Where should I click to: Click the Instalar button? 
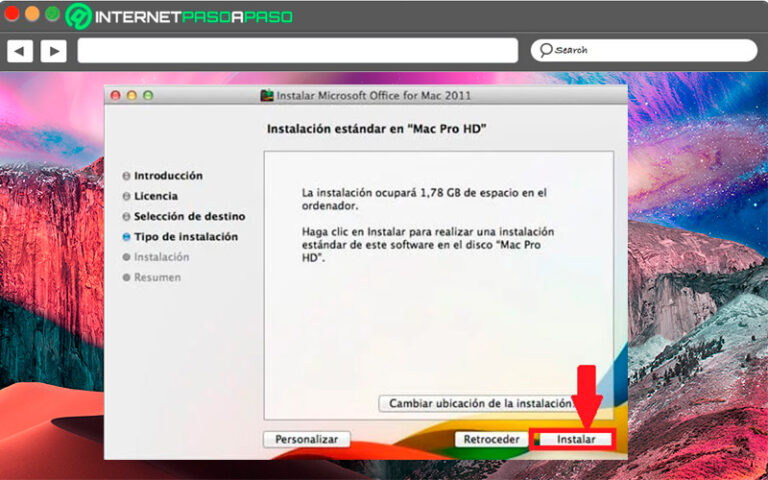pyautogui.click(x=575, y=439)
